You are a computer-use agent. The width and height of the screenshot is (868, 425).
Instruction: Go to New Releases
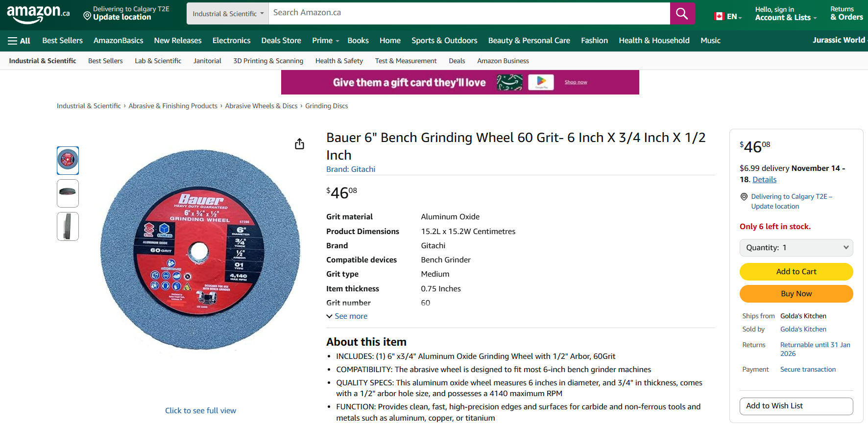[x=178, y=41]
